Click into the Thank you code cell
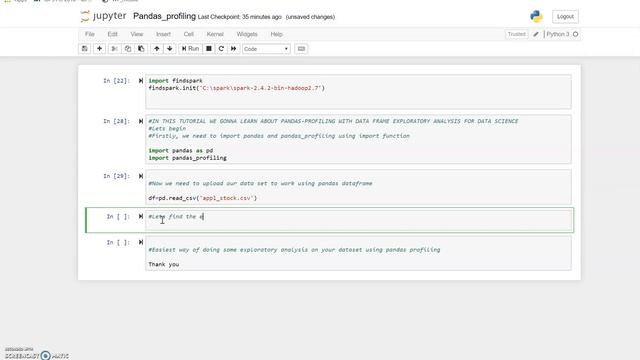The height and width of the screenshot is (360, 640). click(x=358, y=253)
